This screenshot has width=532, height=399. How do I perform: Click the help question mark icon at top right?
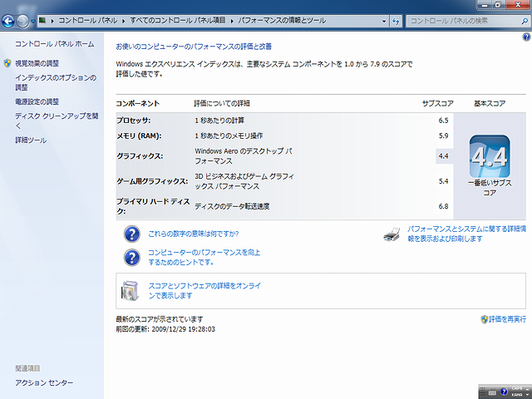526,37
